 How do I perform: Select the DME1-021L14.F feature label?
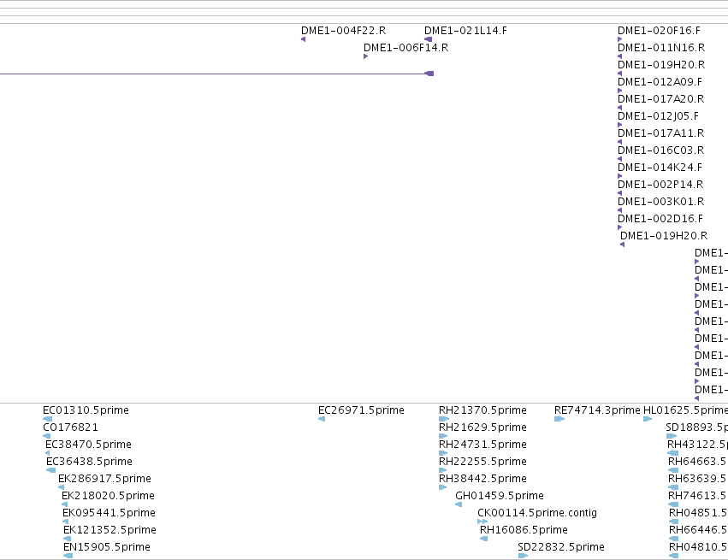[465, 31]
